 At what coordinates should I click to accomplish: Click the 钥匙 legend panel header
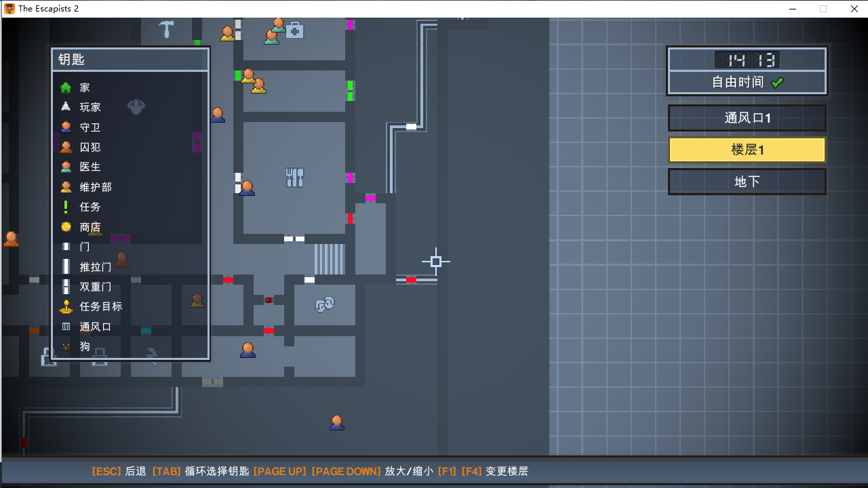[x=130, y=59]
